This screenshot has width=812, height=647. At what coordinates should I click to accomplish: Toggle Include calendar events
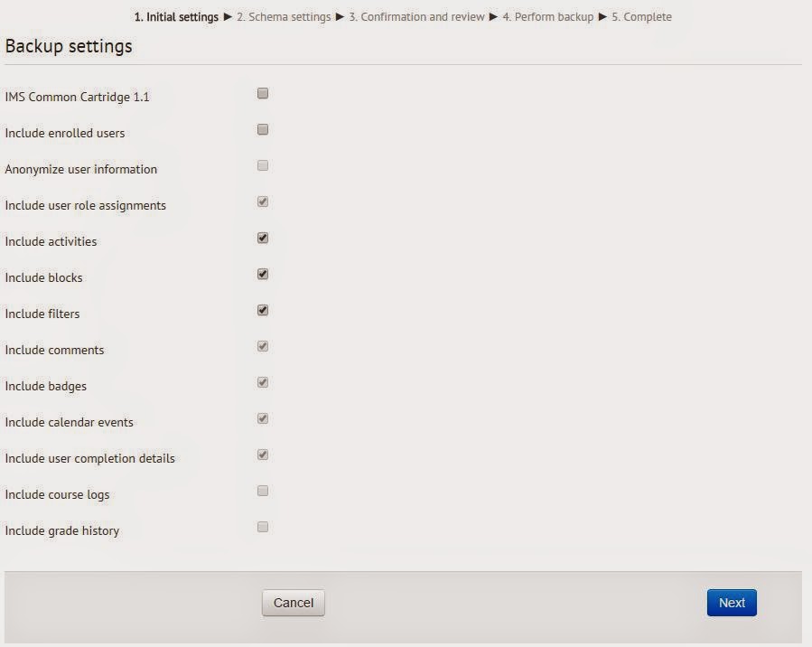pos(262,418)
